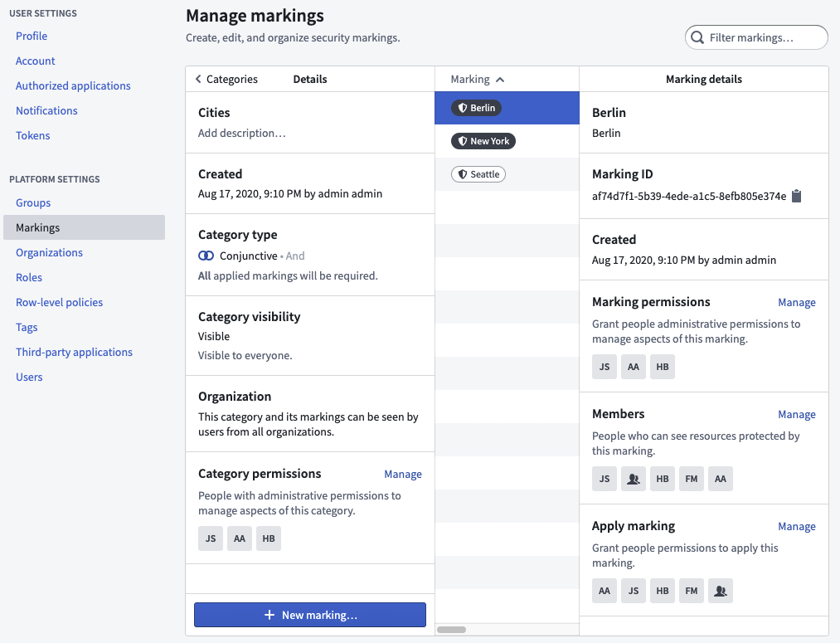Screen dimensions: 840x643
Task: Click the New marking button
Action: [x=310, y=615]
